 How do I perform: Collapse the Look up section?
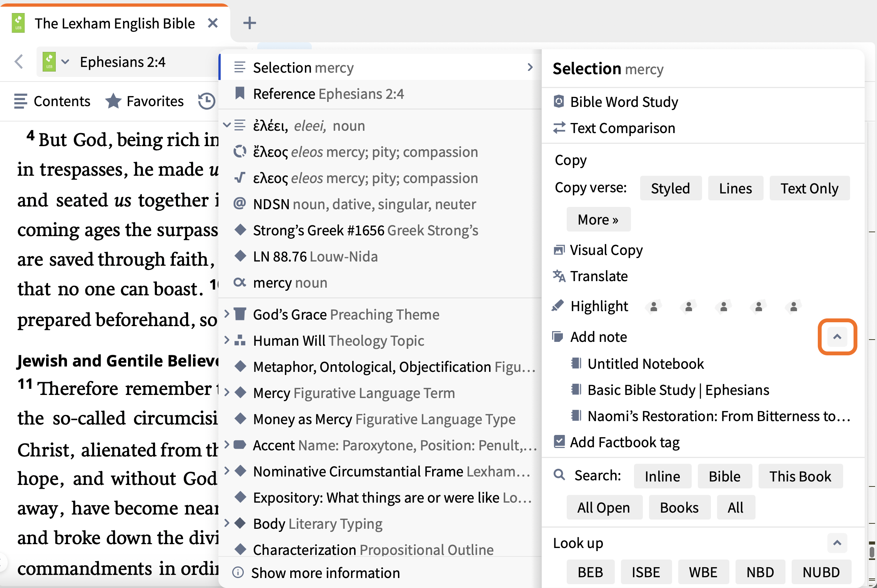pyautogui.click(x=837, y=543)
